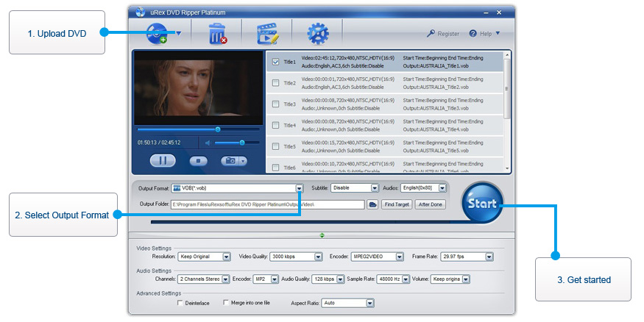
Task: Open the gear settings icon in toolbar
Action: (317, 34)
